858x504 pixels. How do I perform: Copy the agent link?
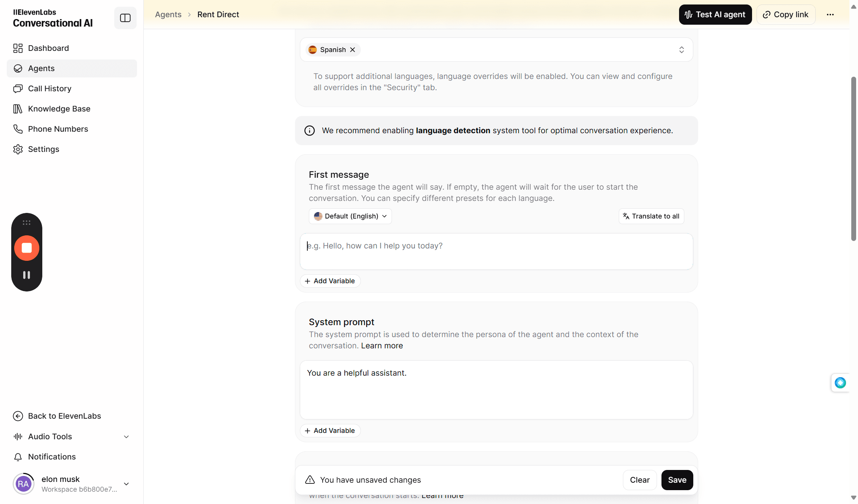(x=786, y=15)
